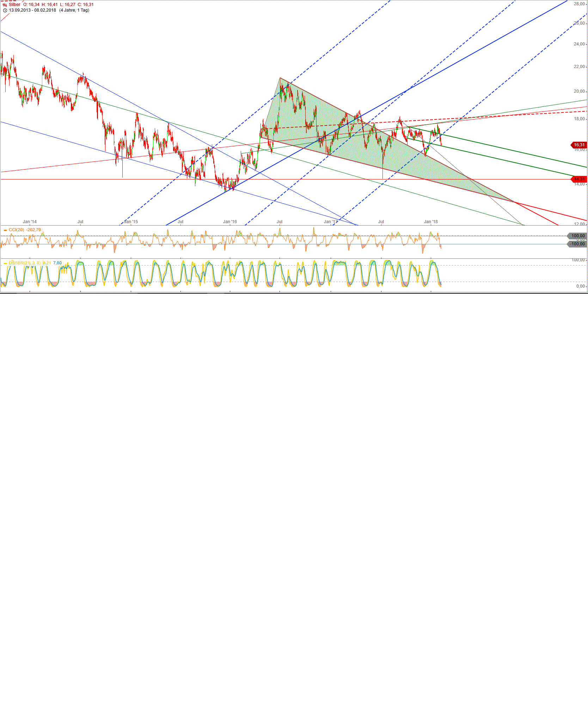Click the Jan '17 time axis label
The image size is (588, 722).
point(331,222)
